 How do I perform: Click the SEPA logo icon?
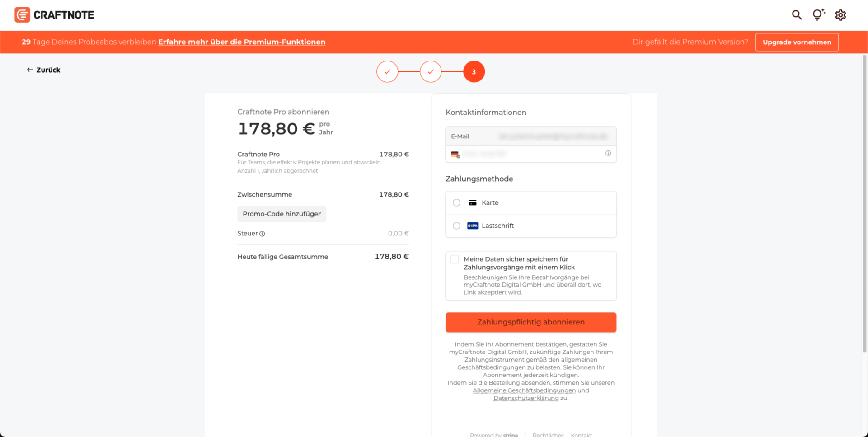pyautogui.click(x=473, y=226)
